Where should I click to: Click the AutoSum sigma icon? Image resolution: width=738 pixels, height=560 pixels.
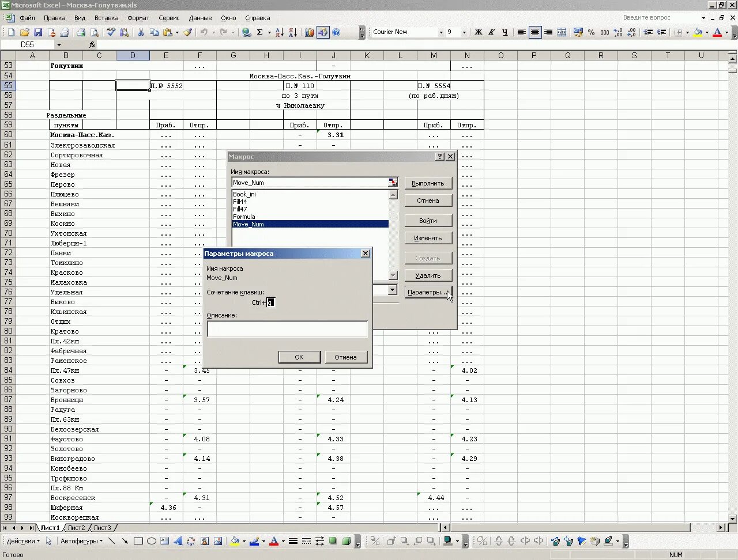[x=259, y=32]
